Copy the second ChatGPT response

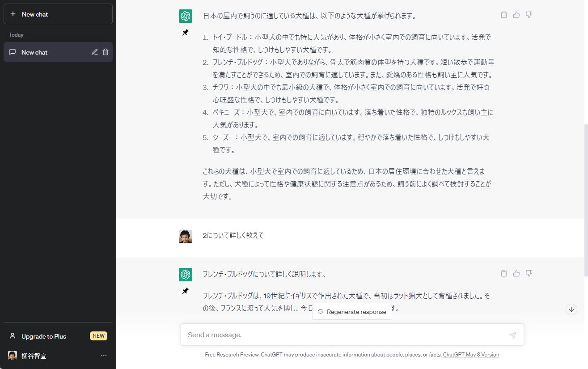coord(503,273)
